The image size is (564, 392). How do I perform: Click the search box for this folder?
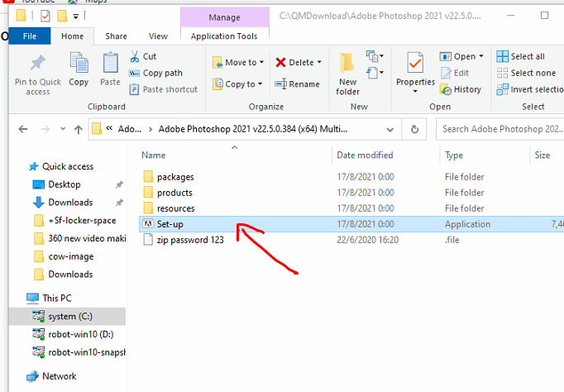[x=500, y=129]
